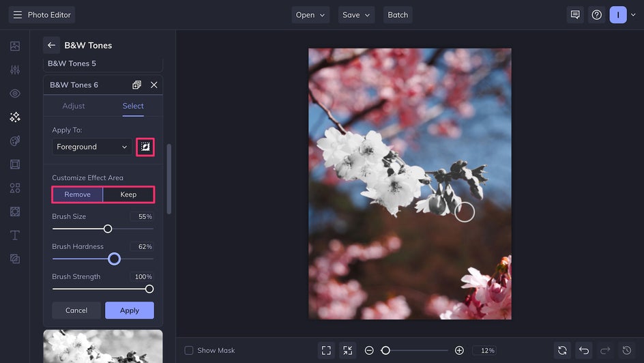The width and height of the screenshot is (644, 363).
Task: Open the Artsy palette sidebar icon
Action: (x=15, y=141)
